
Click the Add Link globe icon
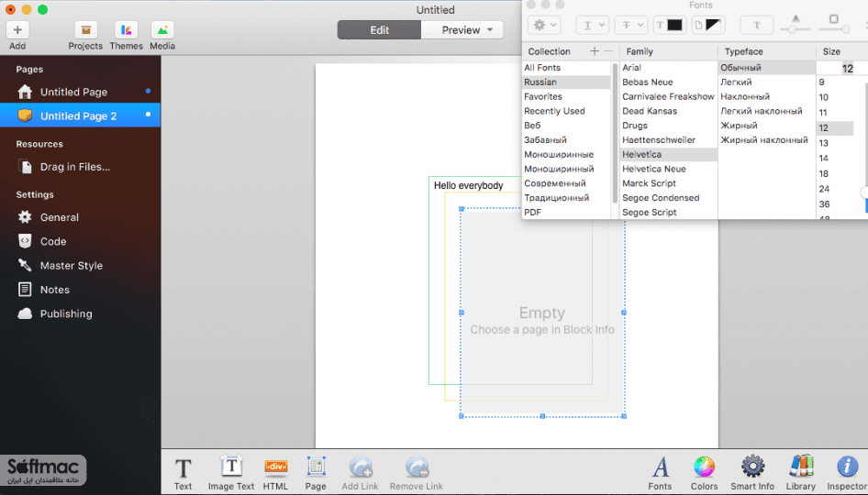point(361,467)
